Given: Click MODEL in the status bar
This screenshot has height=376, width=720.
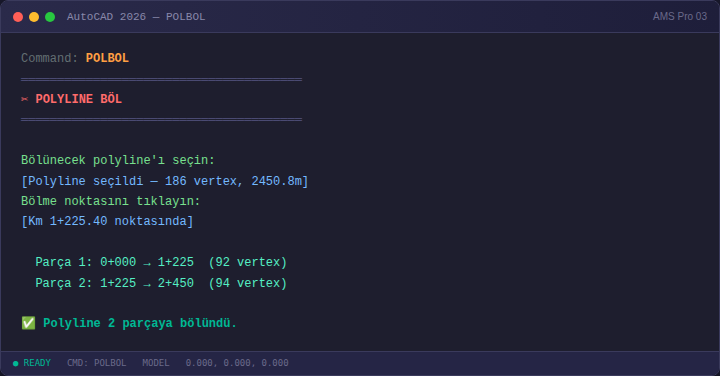Looking at the screenshot, I should click(156, 363).
